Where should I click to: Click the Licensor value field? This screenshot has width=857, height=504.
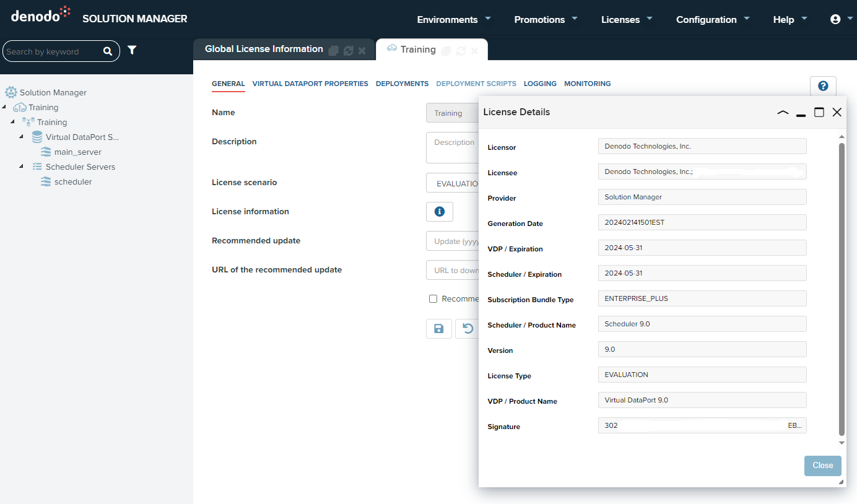tap(702, 146)
